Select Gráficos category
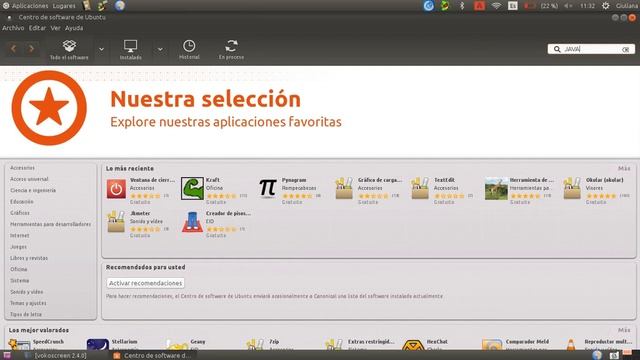Screen dimensions: 640x360 click(x=20, y=213)
